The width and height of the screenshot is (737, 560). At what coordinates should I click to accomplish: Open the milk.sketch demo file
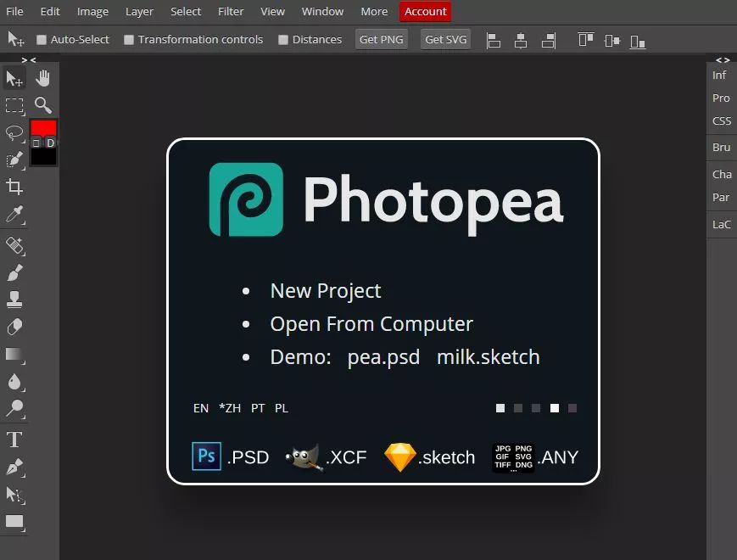(489, 357)
